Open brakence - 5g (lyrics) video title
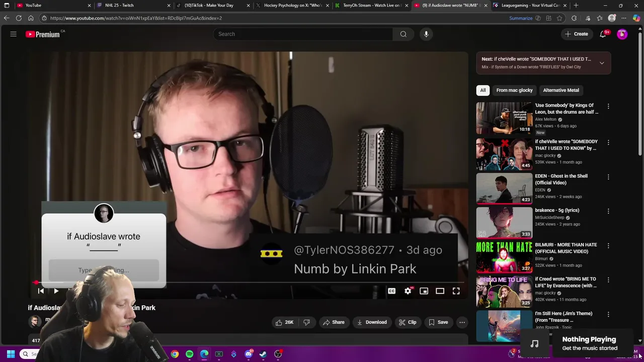644x362 pixels. pyautogui.click(x=557, y=210)
